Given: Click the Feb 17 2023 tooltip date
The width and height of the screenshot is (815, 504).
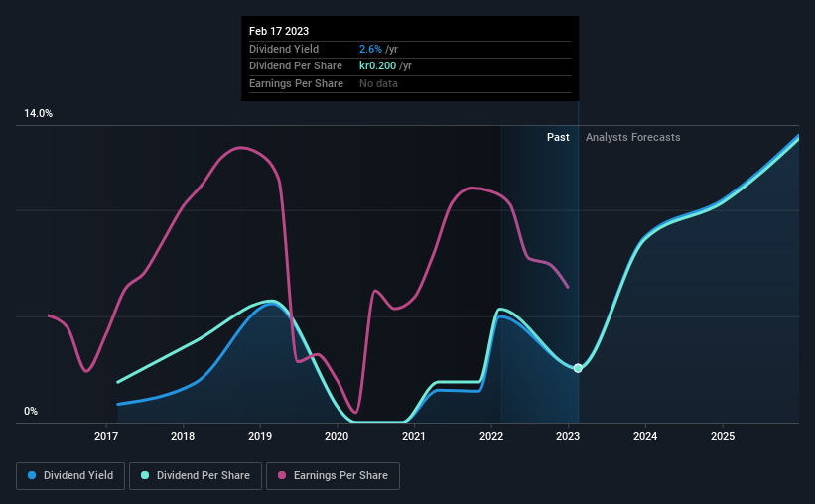Looking at the screenshot, I should pos(279,31).
